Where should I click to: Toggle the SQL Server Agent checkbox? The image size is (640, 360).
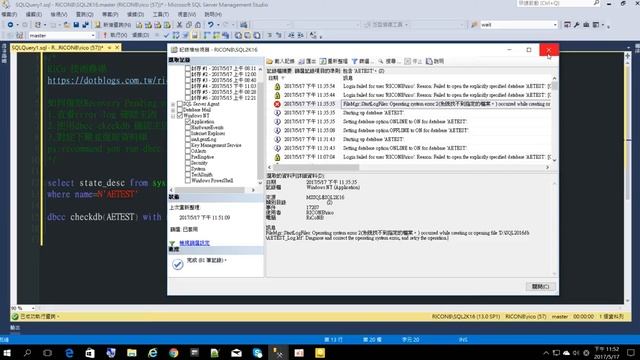click(x=180, y=104)
